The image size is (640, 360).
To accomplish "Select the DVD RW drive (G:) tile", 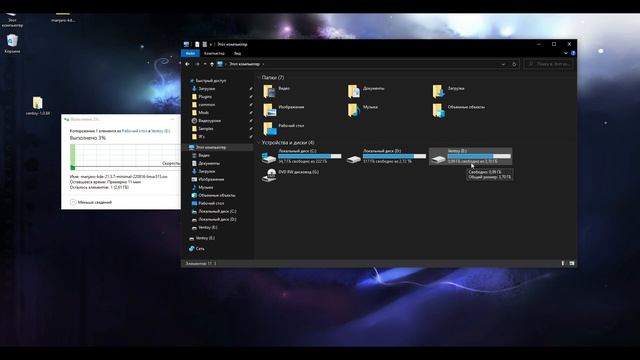I will pos(291,175).
